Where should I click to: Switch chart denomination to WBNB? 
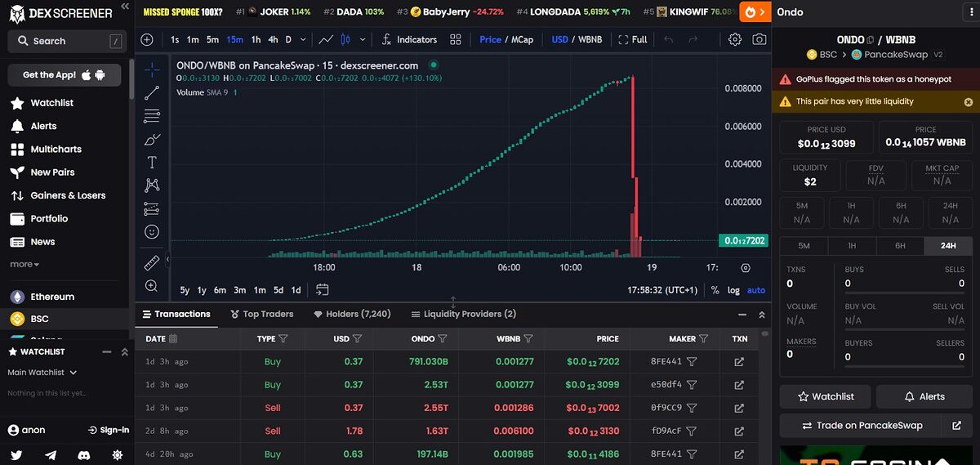(590, 39)
